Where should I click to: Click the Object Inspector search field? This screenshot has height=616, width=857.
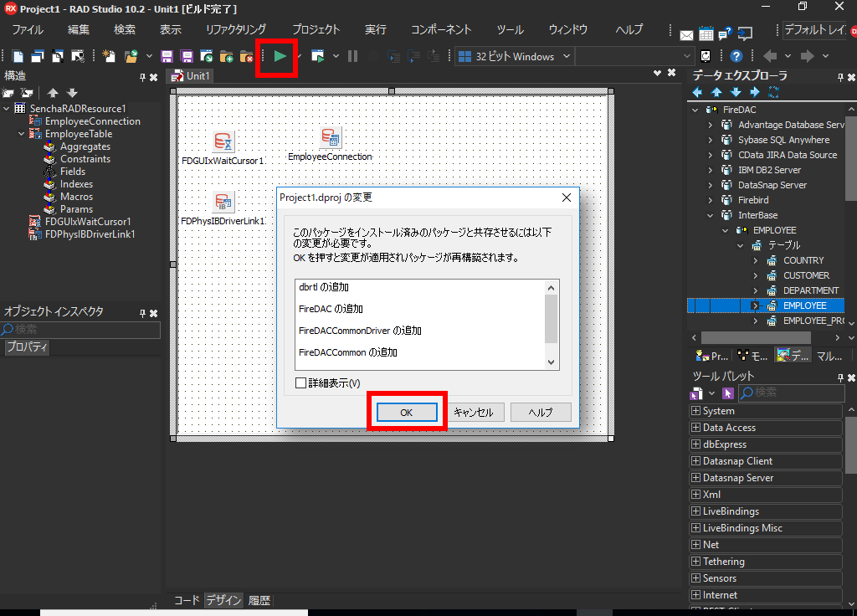coord(80,329)
